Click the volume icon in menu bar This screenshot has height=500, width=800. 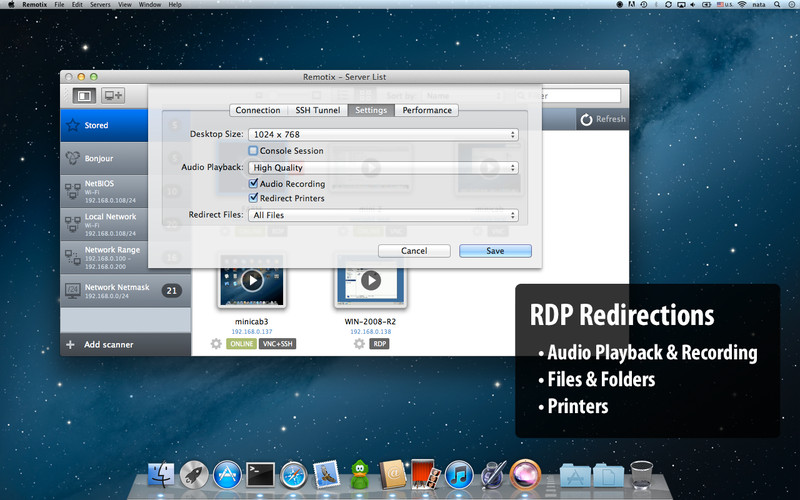coord(693,4)
